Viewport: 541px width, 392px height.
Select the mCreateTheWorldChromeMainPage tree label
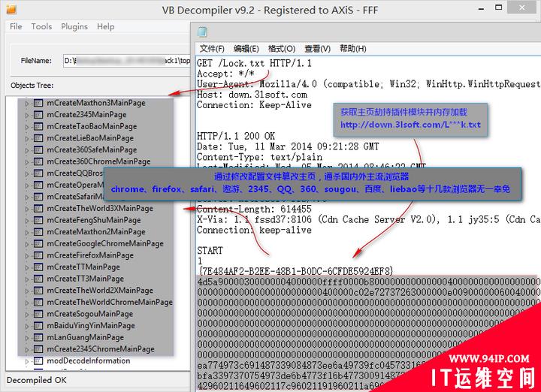[x=110, y=302]
